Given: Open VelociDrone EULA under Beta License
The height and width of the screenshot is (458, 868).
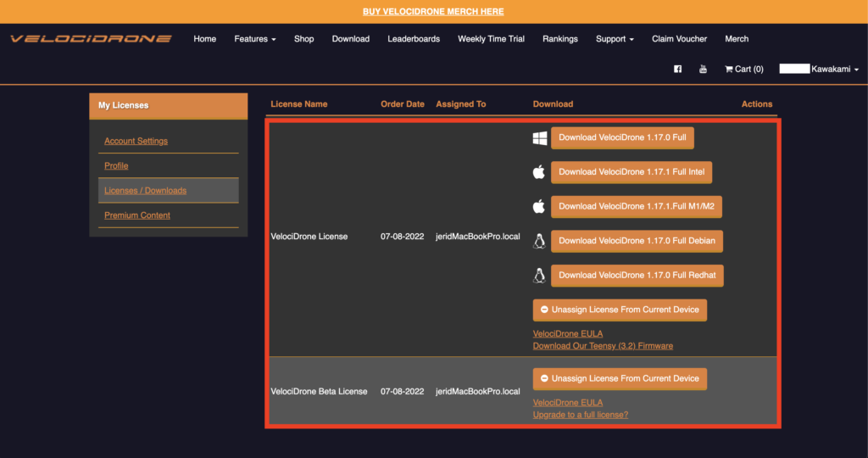Looking at the screenshot, I should pyautogui.click(x=568, y=403).
